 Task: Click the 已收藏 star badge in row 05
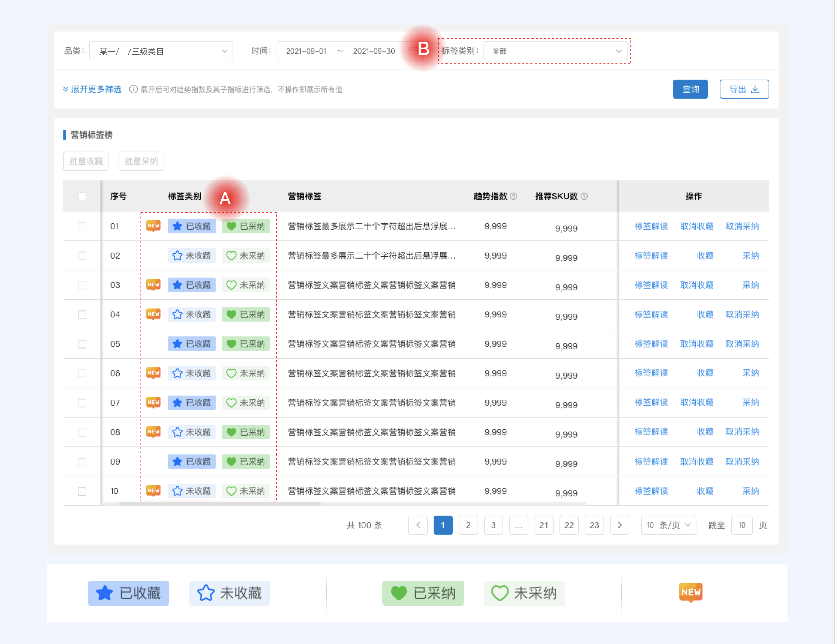coord(192,344)
